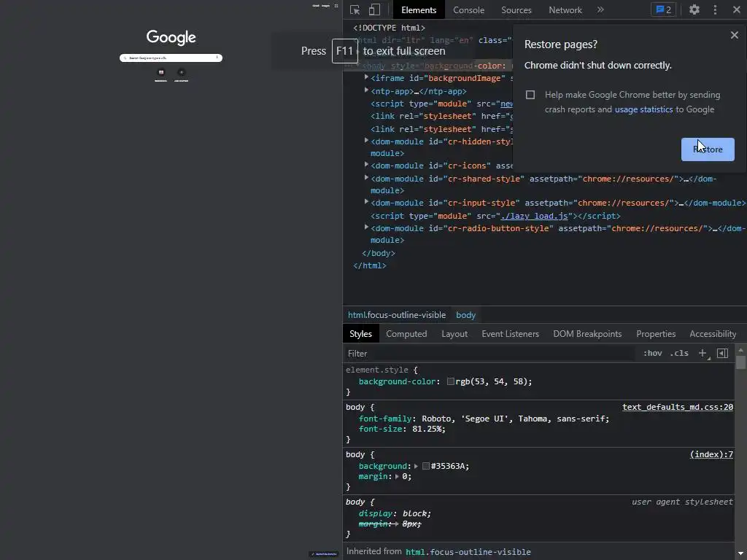Toggle the device toolbar icon
The width and height of the screenshot is (747, 560).
[375, 10]
